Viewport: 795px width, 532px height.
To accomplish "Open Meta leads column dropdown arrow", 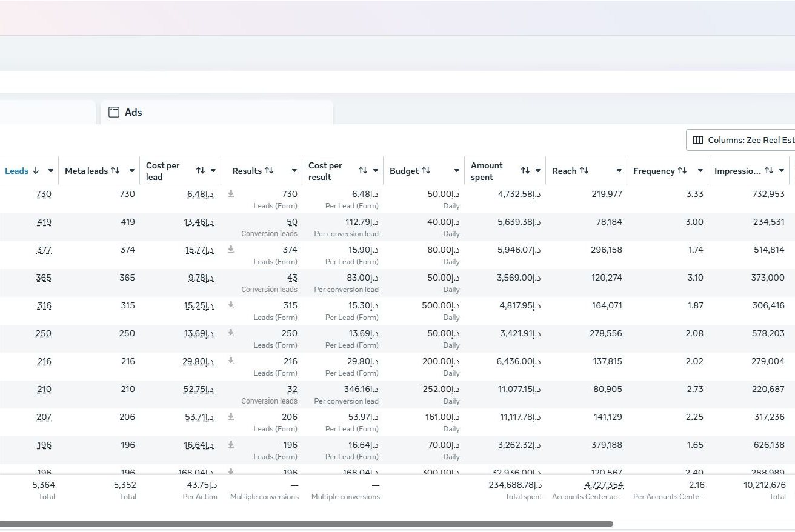I will tap(131, 171).
